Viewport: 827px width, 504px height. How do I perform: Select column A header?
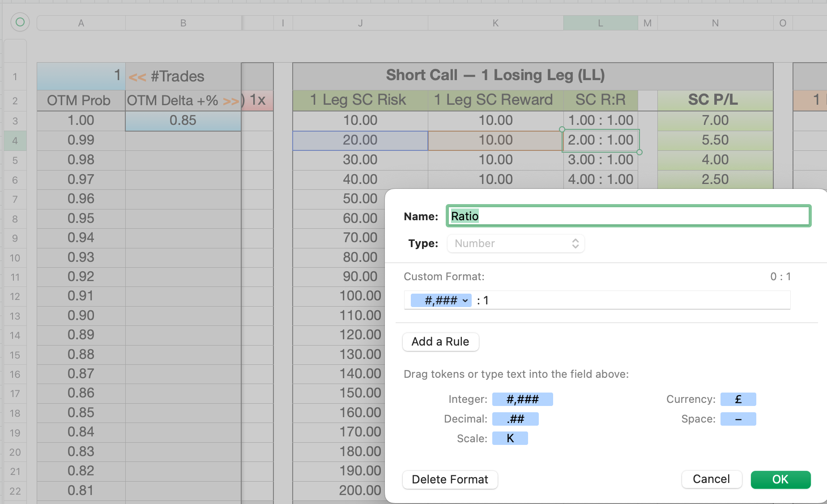point(81,23)
